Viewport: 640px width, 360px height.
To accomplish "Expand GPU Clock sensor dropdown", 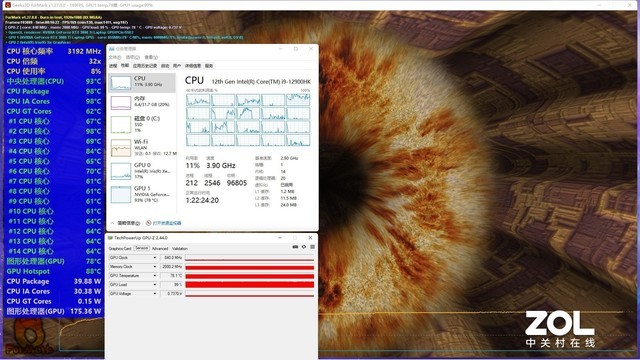I will pos(155,258).
